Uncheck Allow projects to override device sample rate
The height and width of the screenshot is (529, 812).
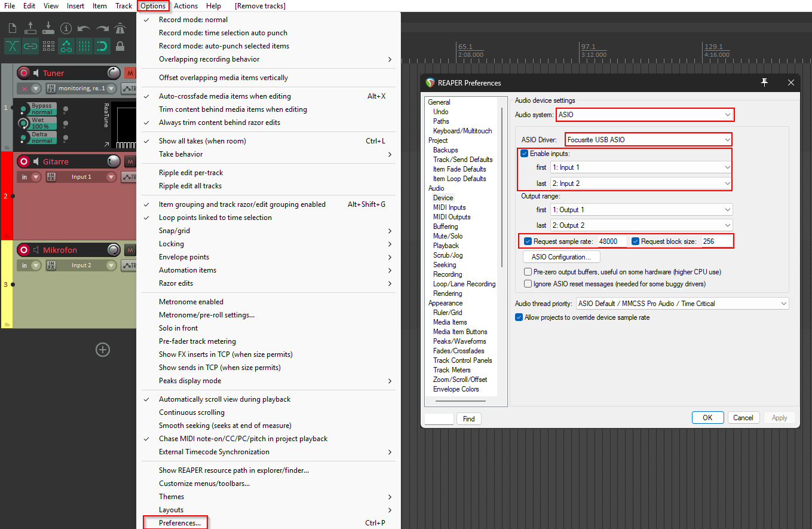[x=519, y=317]
